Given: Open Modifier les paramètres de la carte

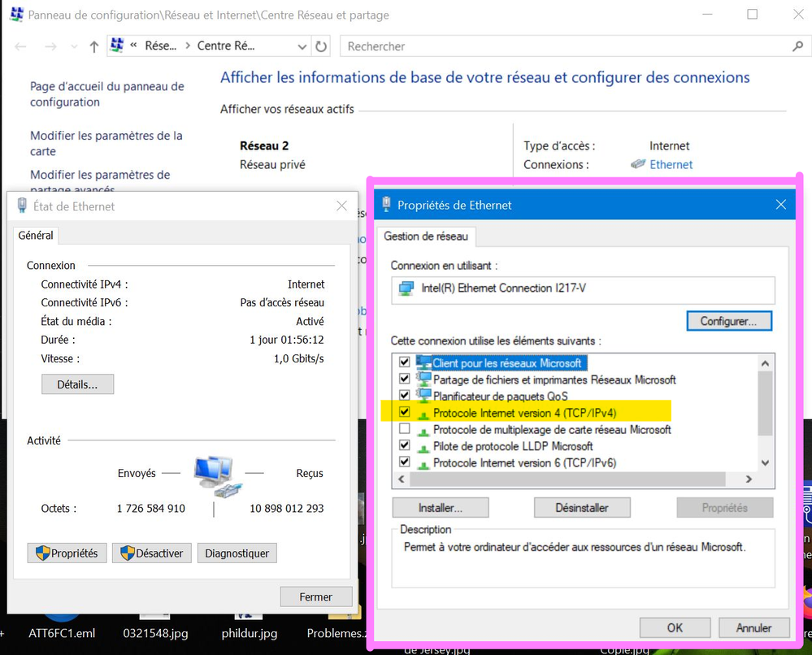Looking at the screenshot, I should pos(106,143).
